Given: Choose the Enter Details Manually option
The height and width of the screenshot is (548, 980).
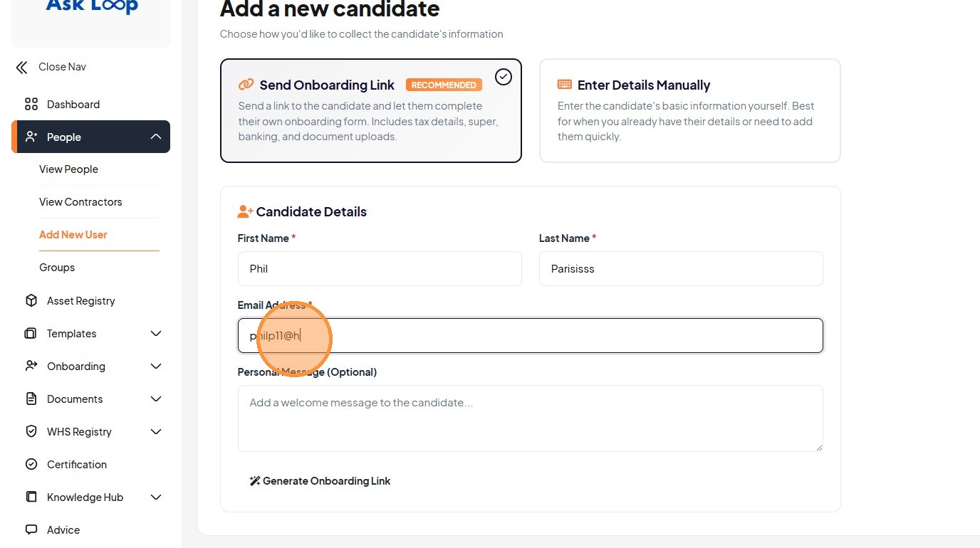Looking at the screenshot, I should tap(689, 110).
